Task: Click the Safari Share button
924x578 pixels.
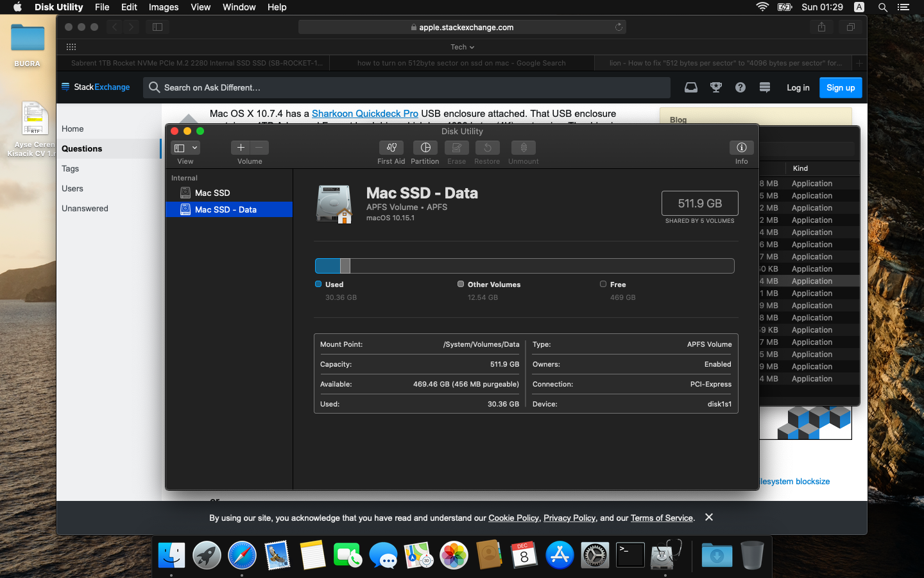Action: pyautogui.click(x=821, y=27)
